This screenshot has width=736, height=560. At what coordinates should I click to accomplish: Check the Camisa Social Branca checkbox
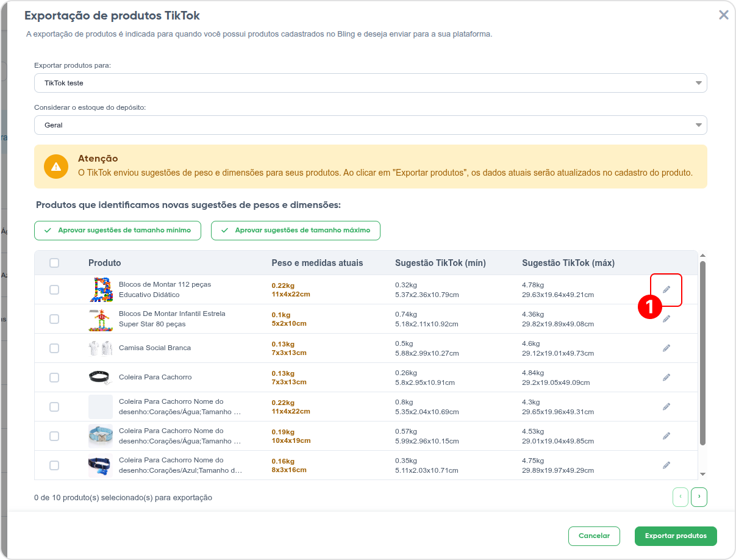54,348
